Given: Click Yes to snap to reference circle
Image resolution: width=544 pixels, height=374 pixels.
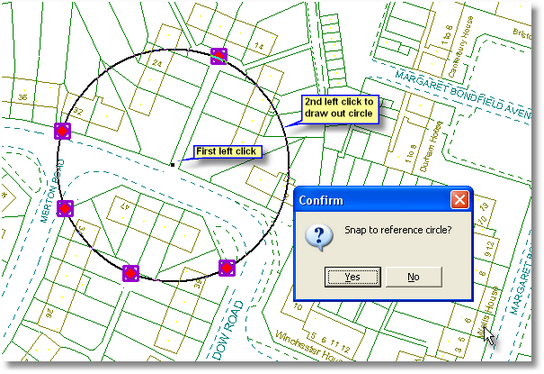Looking at the screenshot, I should coord(352,277).
